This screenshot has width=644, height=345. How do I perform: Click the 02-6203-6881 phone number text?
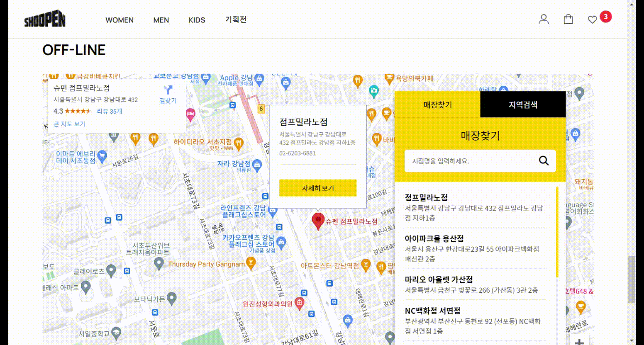click(x=298, y=153)
